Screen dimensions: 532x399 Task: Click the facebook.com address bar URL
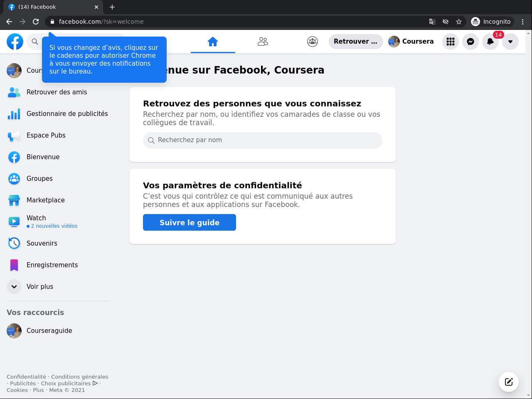tap(101, 22)
